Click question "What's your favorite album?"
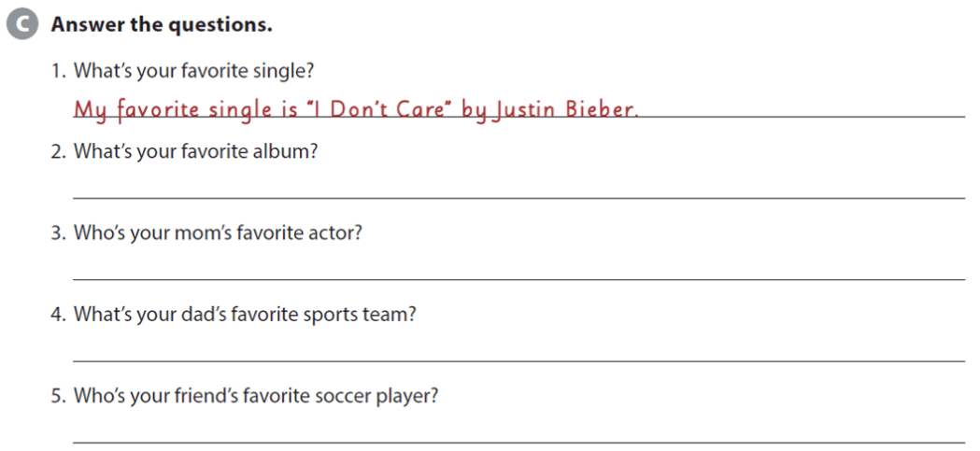The width and height of the screenshot is (980, 451). point(195,151)
